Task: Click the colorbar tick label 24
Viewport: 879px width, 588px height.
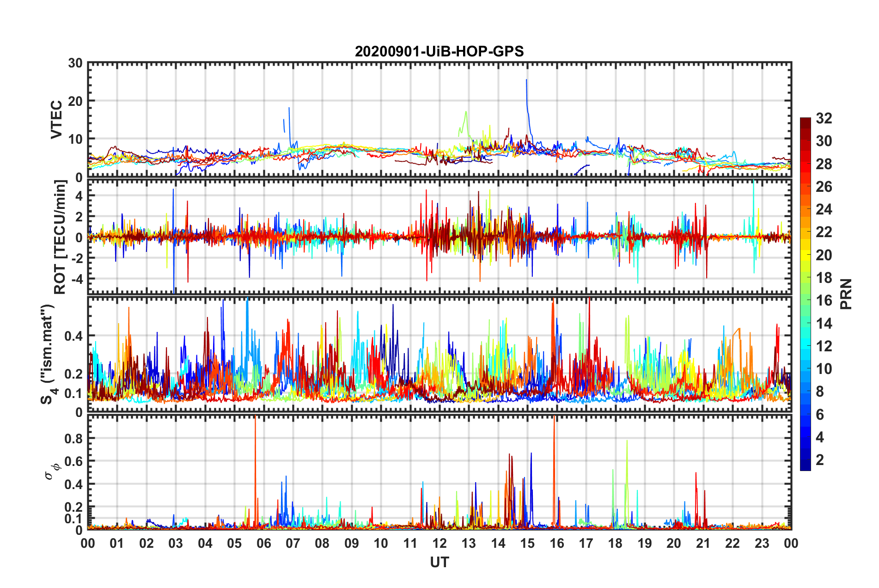Action: [824, 210]
